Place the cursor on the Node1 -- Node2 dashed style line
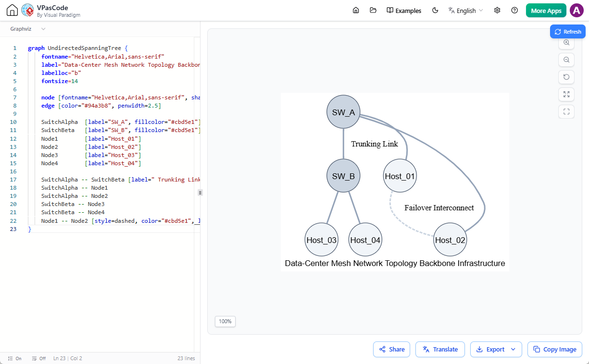This screenshot has width=589, height=364. tap(121, 220)
